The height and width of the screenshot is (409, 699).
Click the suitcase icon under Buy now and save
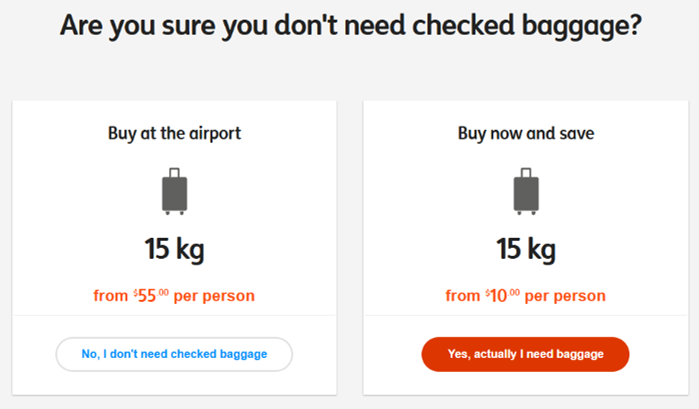(525, 191)
